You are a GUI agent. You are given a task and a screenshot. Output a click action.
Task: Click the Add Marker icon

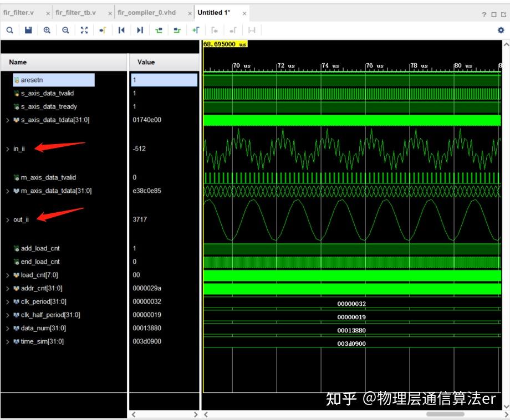[x=196, y=30]
